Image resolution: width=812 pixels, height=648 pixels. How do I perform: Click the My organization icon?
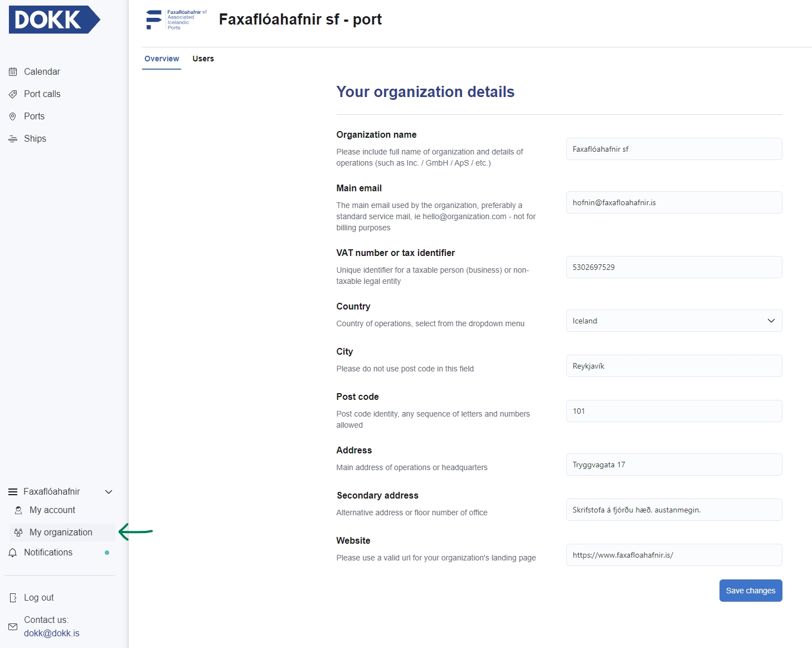18,533
